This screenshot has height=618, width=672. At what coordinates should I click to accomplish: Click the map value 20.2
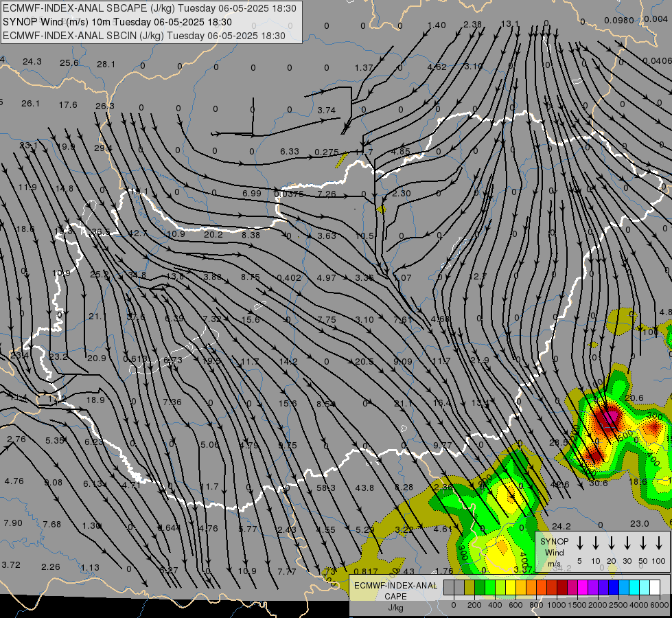pos(213,235)
